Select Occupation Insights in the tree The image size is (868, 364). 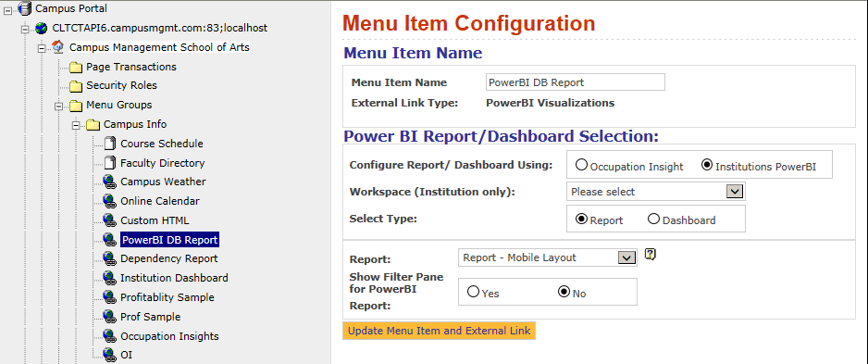point(170,336)
